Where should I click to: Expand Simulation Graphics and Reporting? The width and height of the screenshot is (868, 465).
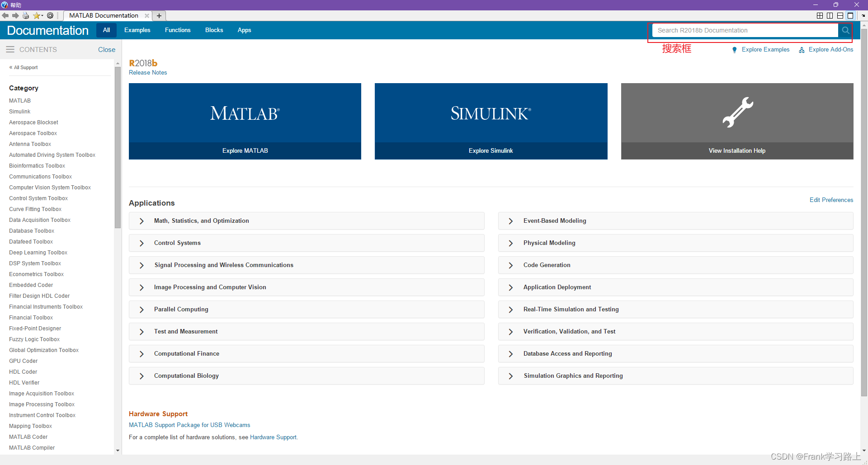676,376
